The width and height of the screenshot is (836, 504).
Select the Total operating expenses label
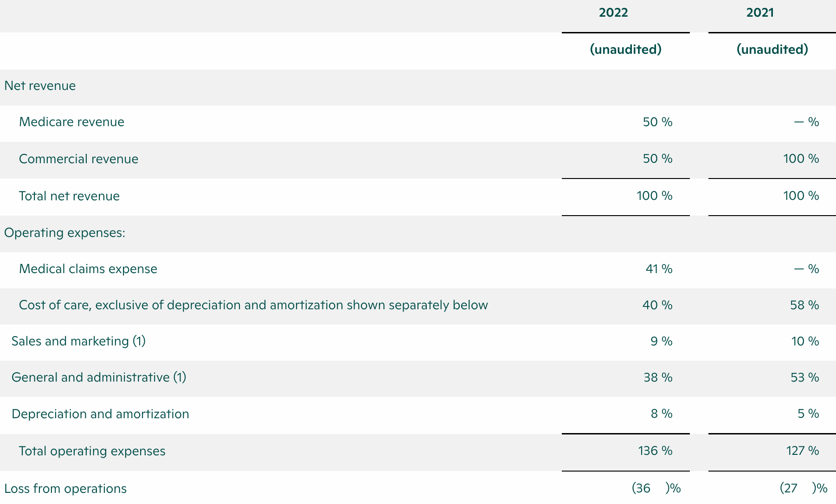click(x=92, y=451)
